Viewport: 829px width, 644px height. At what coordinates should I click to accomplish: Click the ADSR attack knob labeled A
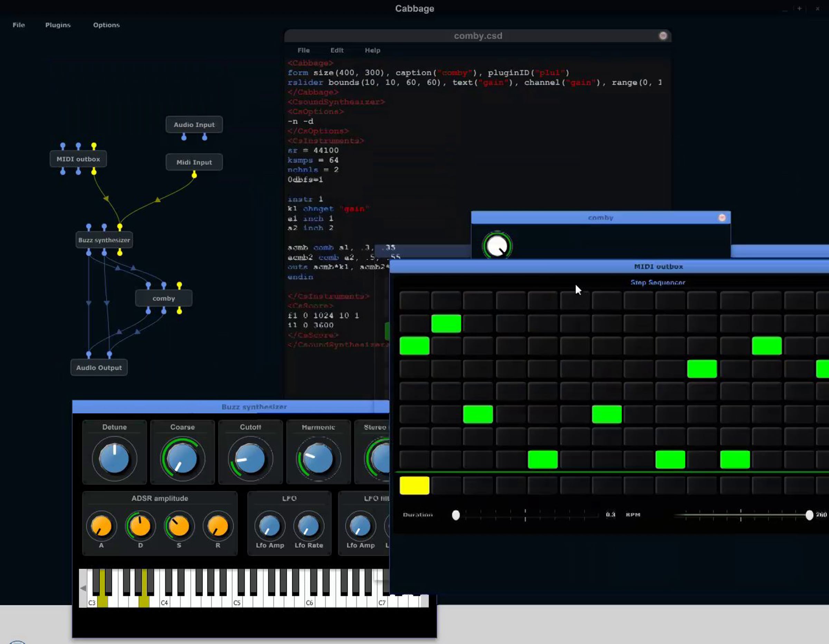pos(101,526)
